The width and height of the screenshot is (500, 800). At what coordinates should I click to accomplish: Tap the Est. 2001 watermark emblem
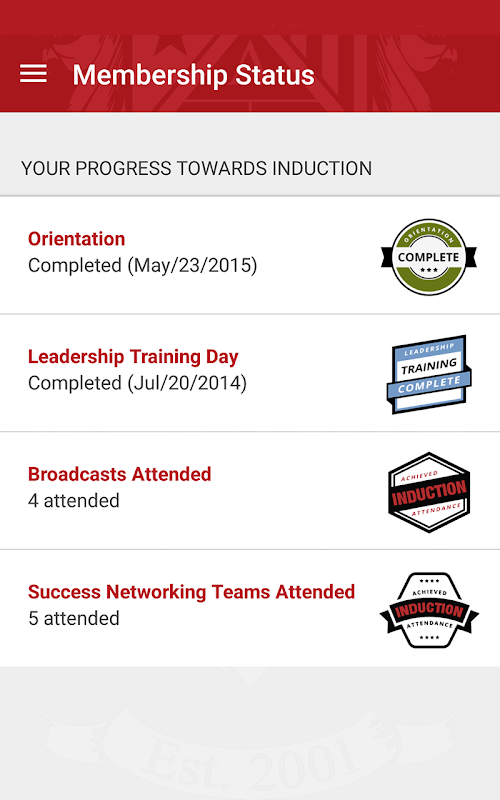[x=250, y=750]
